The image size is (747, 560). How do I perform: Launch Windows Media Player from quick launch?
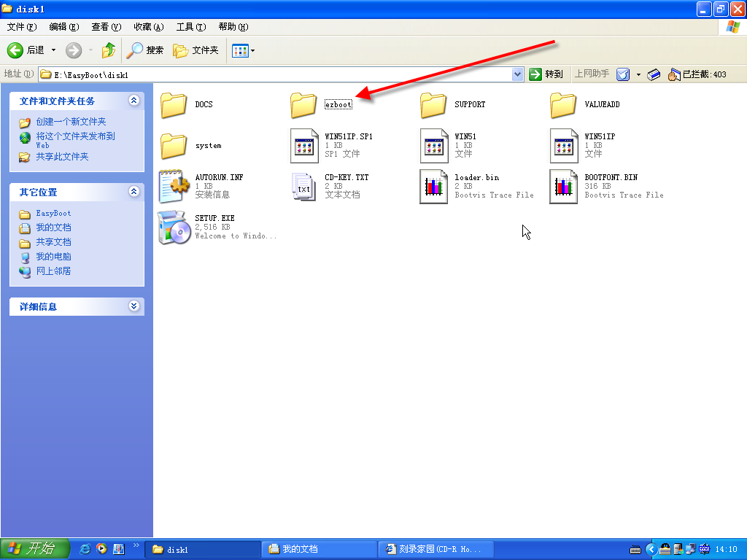tap(102, 549)
